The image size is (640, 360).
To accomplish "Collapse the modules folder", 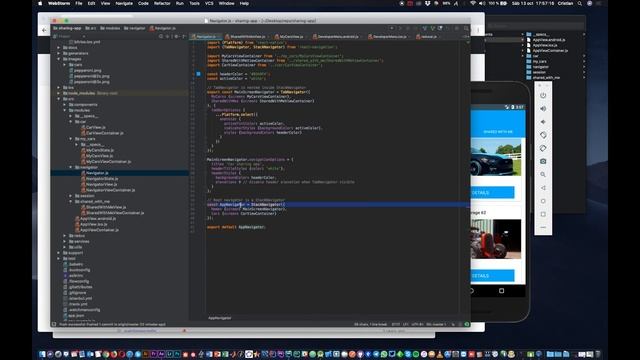I will pyautogui.click(x=64, y=110).
